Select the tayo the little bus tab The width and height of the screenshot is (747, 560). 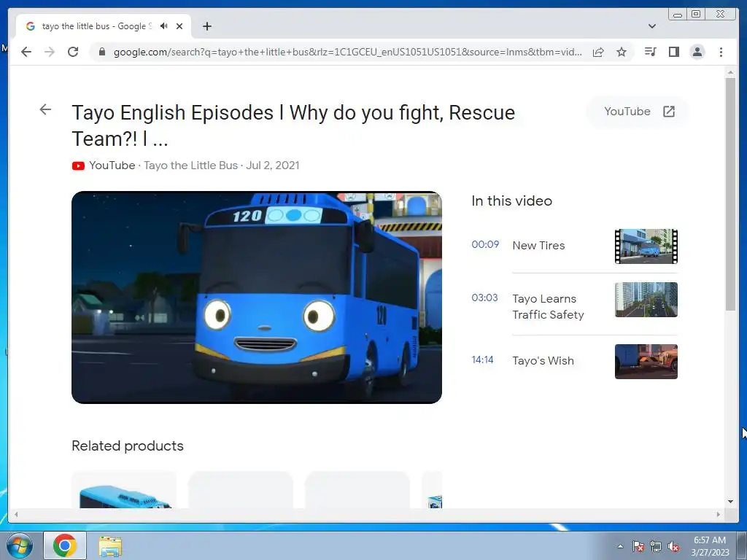tap(104, 26)
